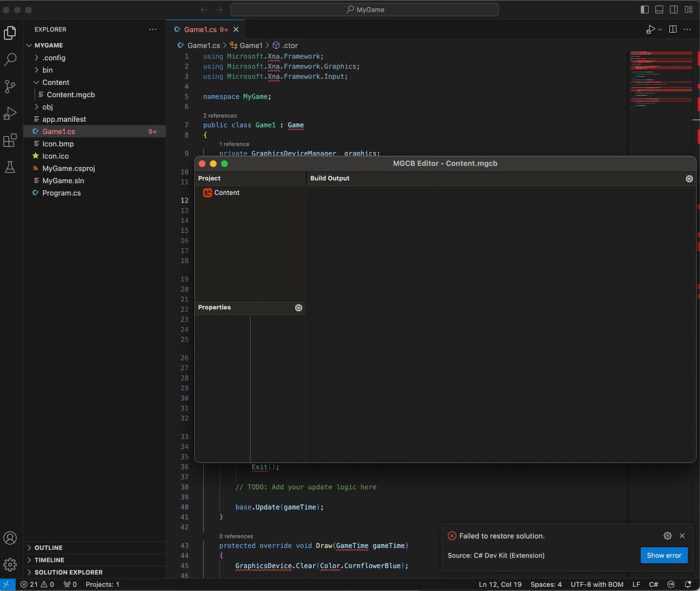Select the Game1.cs editor tab
700x591 pixels.
click(205, 29)
